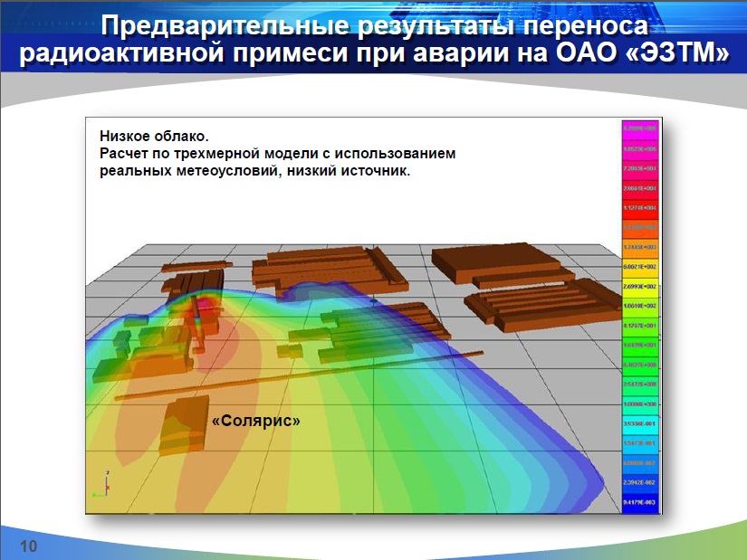The image size is (747, 560).
Task: Click the XYZ axes indicator icon
Action: [x=101, y=485]
